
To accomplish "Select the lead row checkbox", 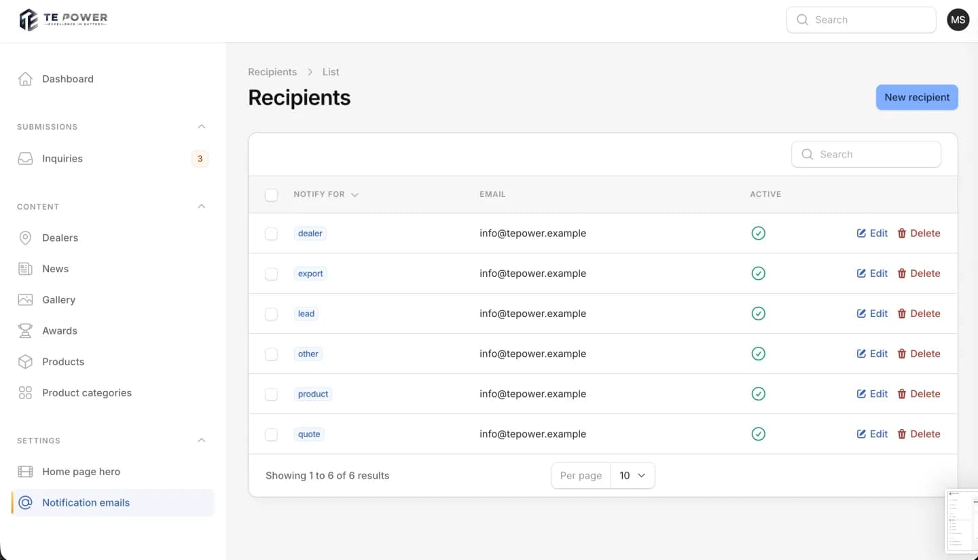I will click(271, 314).
